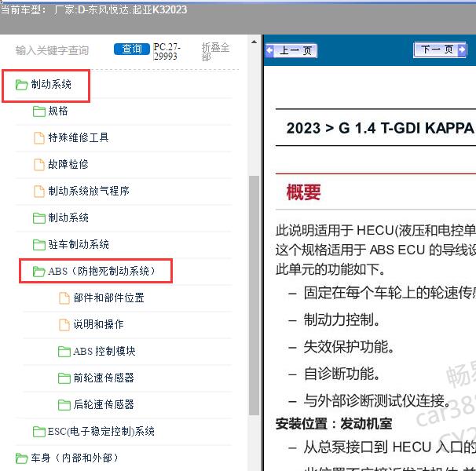Click the 与外部诊断测试仪连接 bullet text
Viewport: 476px width, 471px height.
click(x=377, y=400)
